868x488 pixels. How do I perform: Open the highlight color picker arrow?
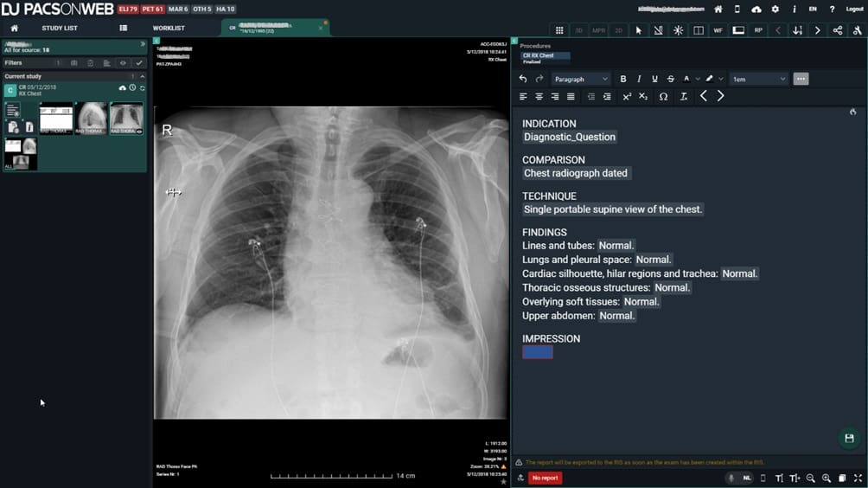(x=721, y=80)
